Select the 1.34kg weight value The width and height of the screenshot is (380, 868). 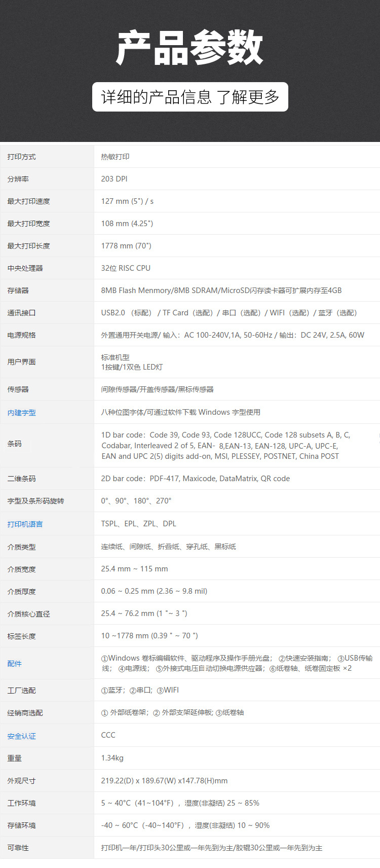point(112,758)
